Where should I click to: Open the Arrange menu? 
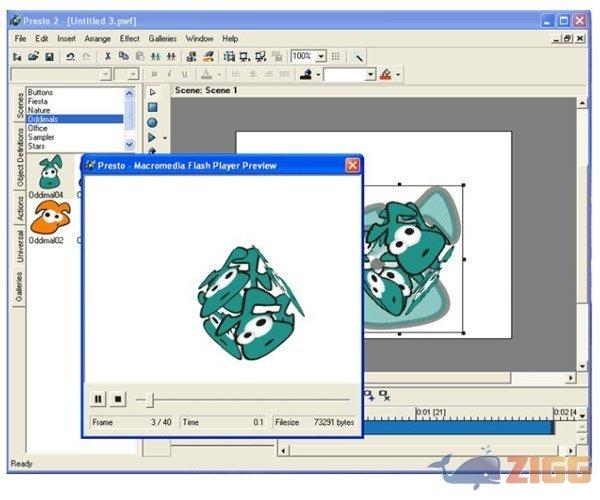click(97, 39)
